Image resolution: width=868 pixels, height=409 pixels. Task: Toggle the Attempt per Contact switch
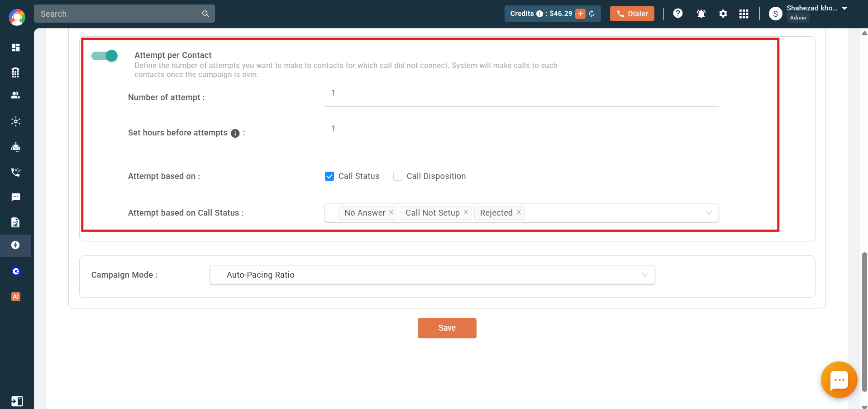[x=105, y=56]
